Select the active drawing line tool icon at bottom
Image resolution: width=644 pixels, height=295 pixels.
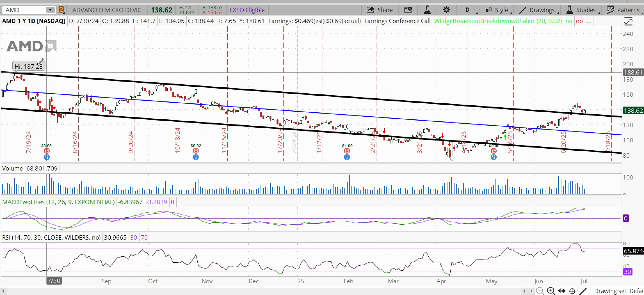583,291
